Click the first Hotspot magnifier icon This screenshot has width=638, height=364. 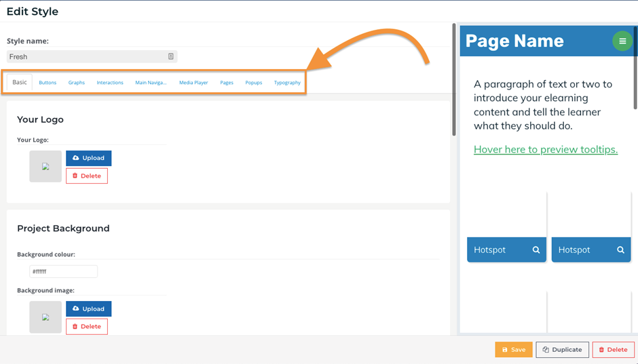click(x=536, y=250)
